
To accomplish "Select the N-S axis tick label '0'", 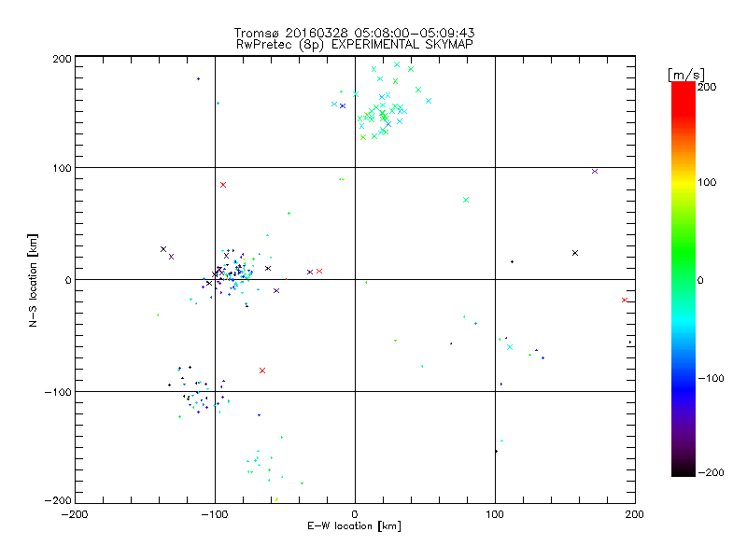I will tap(68, 280).
